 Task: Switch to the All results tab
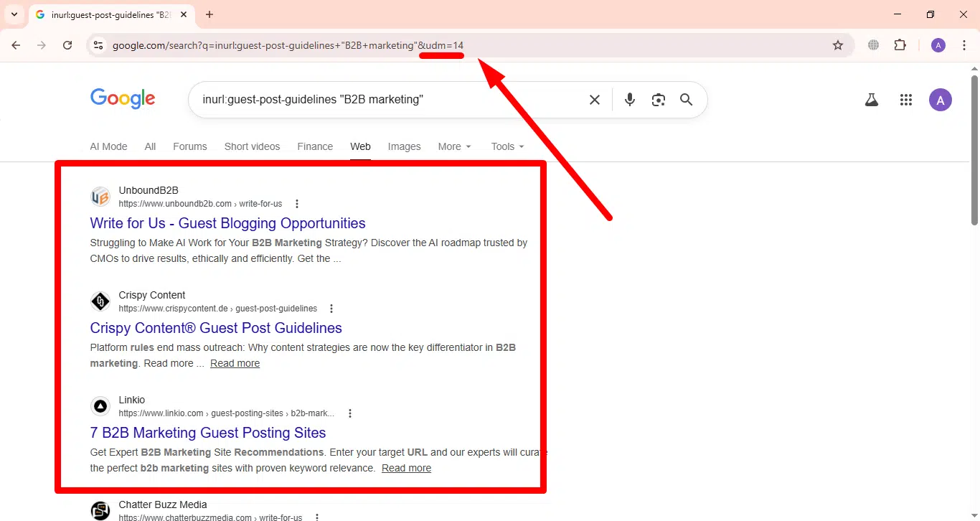(x=150, y=146)
